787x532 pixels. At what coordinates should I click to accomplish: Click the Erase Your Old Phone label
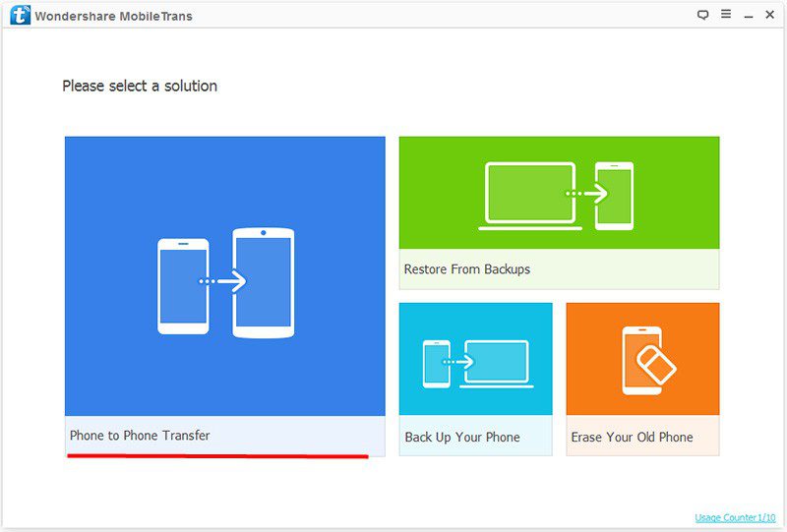pyautogui.click(x=632, y=438)
